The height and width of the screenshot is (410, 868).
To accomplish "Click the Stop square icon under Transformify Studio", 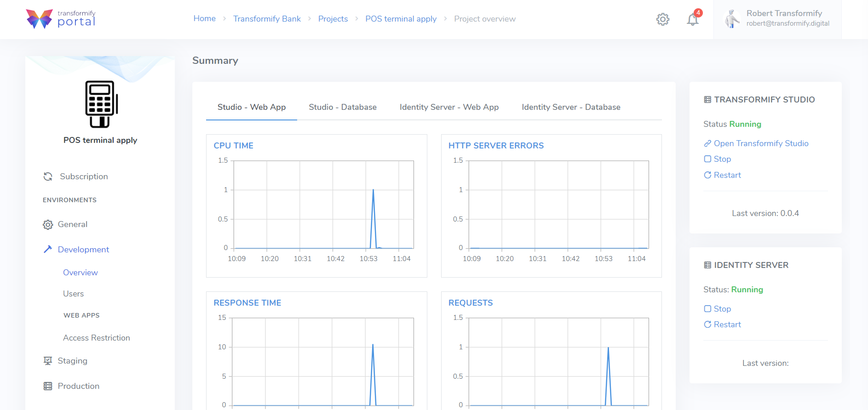I will pos(707,159).
